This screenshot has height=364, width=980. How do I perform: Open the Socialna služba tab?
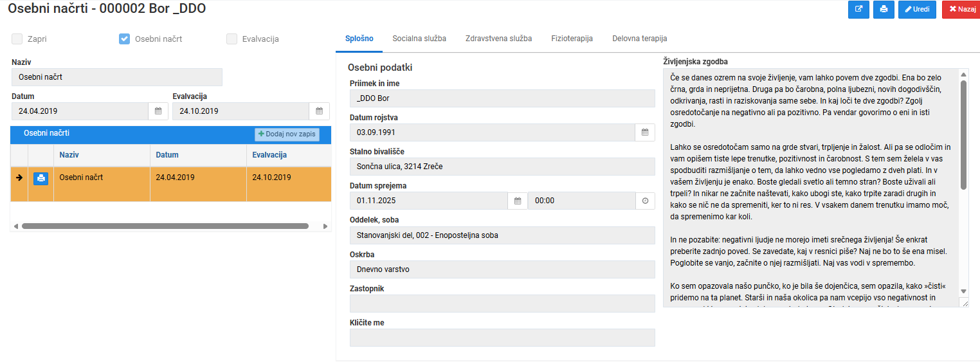(x=419, y=39)
